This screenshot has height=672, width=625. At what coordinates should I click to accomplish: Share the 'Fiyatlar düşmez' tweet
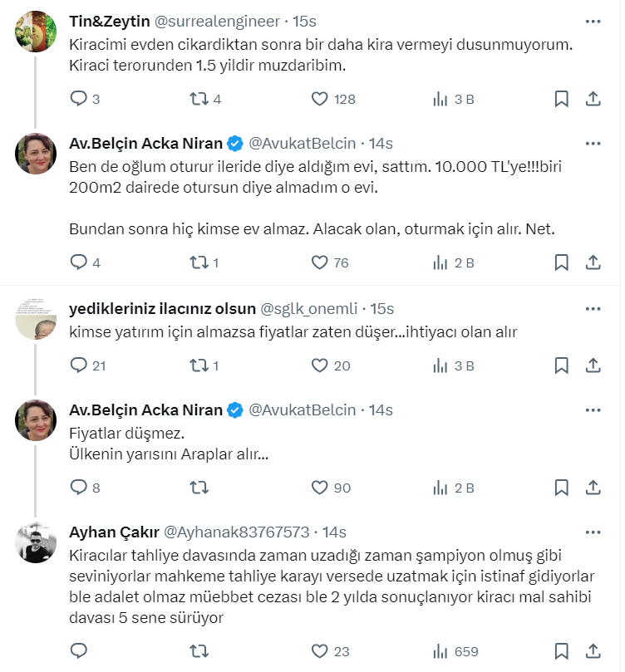point(593,488)
